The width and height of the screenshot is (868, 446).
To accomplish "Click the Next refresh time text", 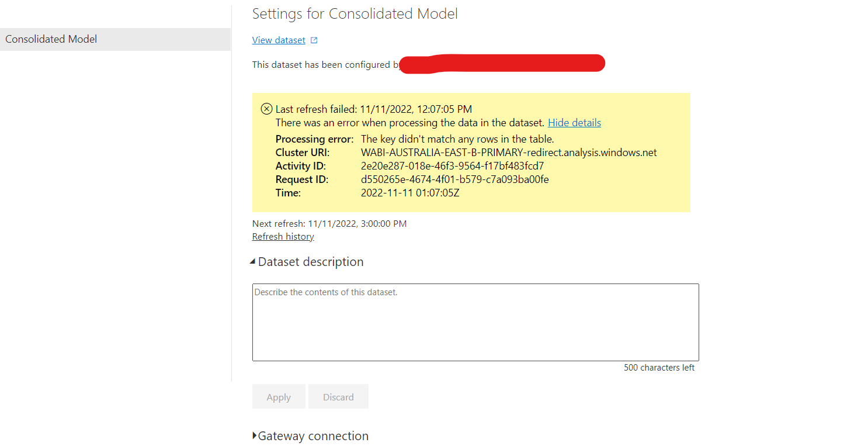I will click(x=329, y=223).
